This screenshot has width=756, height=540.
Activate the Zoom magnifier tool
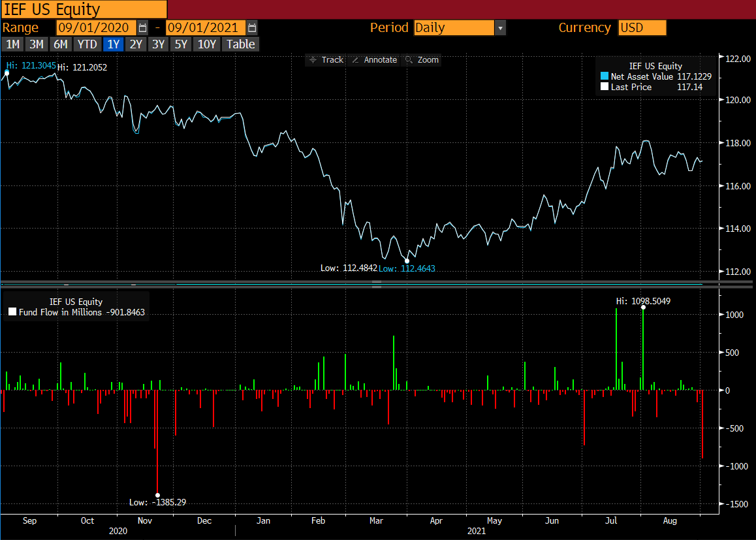pos(422,60)
